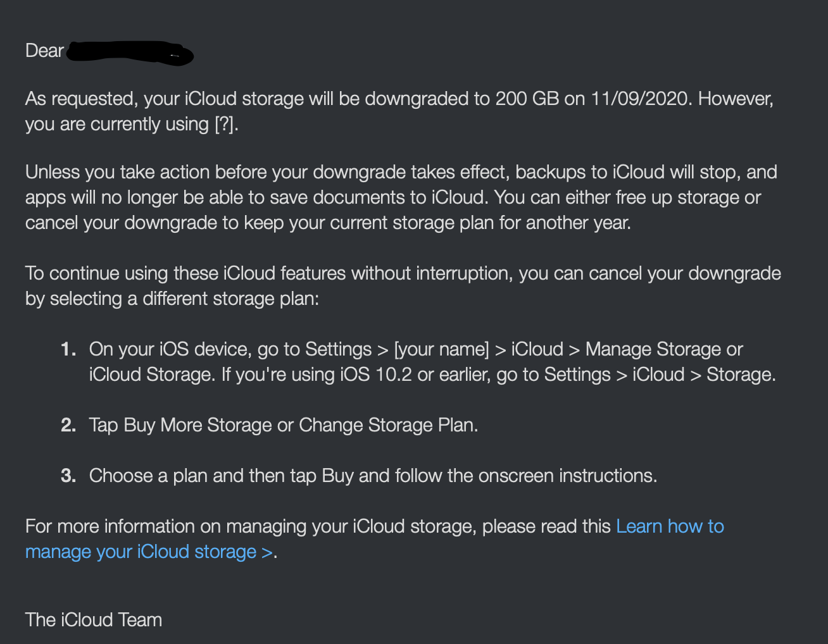Click the blacked-out recipient name after Dear
Screen dimensions: 828x644
coord(130,52)
